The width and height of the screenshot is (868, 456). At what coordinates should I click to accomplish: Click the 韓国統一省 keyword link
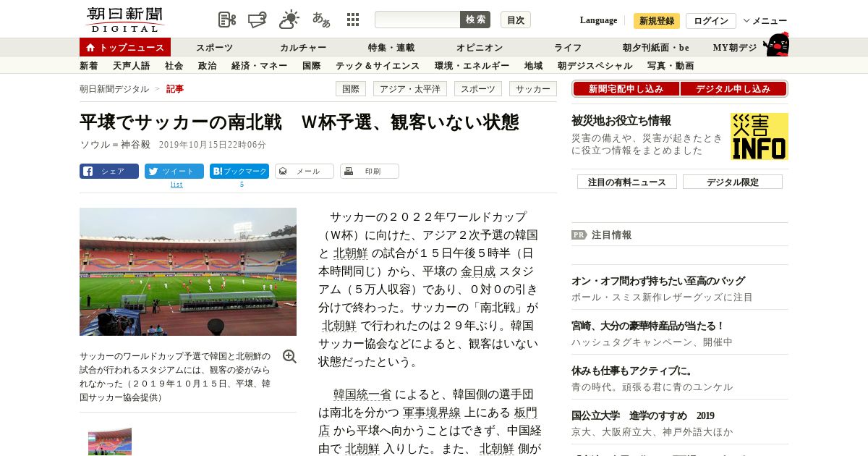click(362, 394)
